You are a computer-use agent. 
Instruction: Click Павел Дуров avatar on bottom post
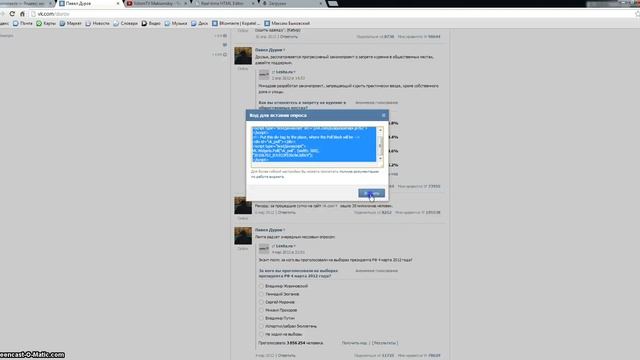(x=243, y=236)
